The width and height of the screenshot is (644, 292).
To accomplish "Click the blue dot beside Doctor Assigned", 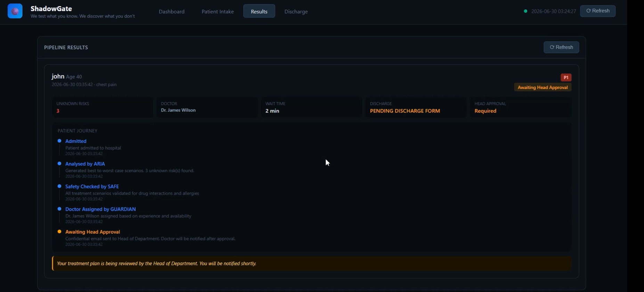I will click(59, 209).
